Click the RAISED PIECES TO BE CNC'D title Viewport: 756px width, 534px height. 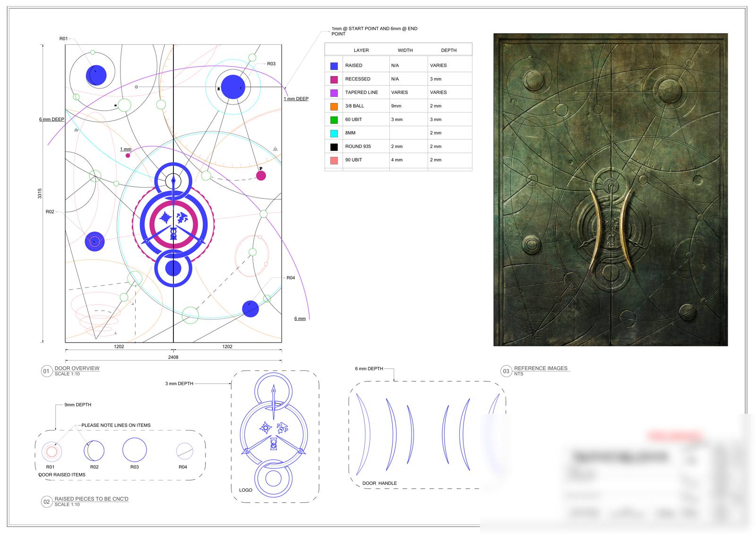(x=91, y=499)
